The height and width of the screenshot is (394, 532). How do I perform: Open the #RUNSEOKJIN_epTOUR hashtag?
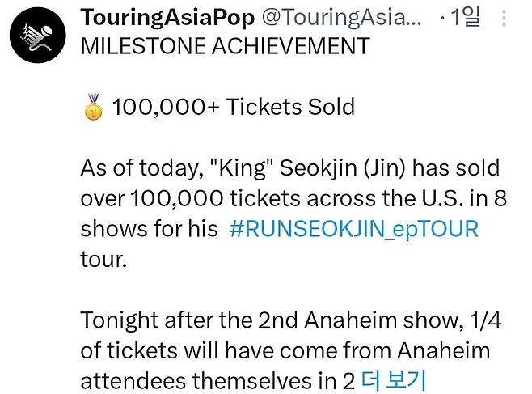pyautogui.click(x=353, y=229)
